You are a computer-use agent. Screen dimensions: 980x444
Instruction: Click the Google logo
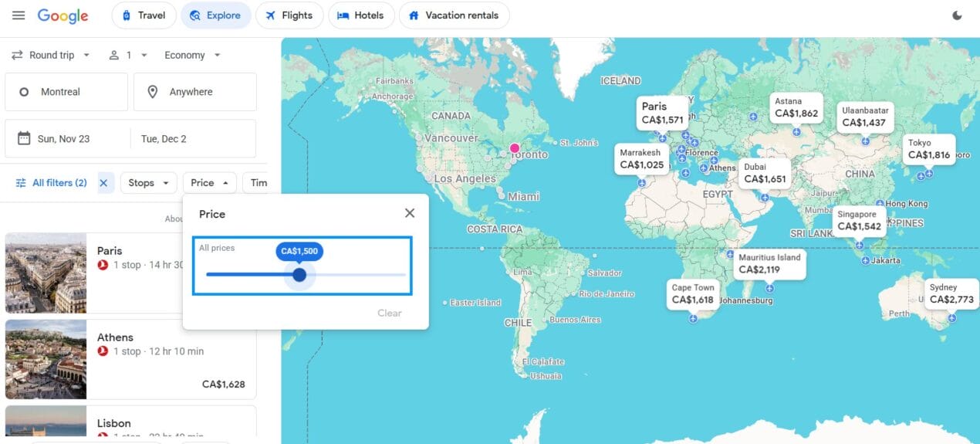(x=63, y=15)
